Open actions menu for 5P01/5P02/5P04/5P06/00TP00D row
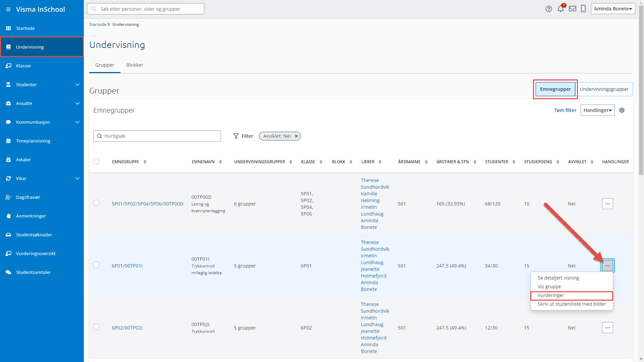Viewport: 644px width, 362px height. click(607, 204)
